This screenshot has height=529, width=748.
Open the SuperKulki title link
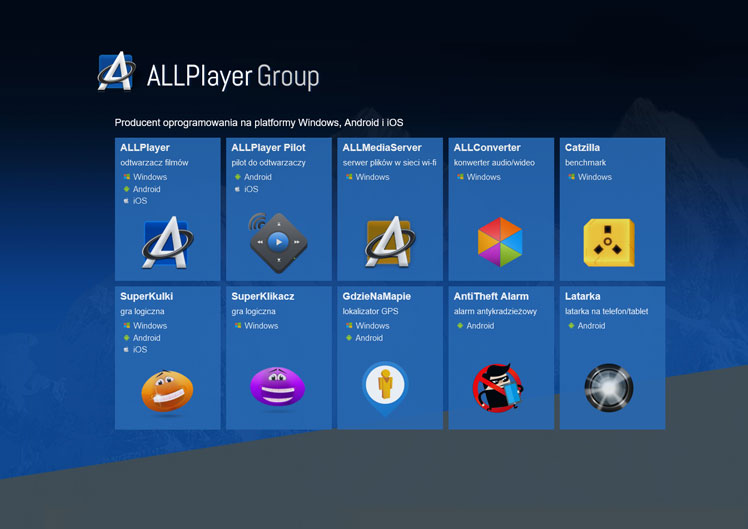coord(146,296)
